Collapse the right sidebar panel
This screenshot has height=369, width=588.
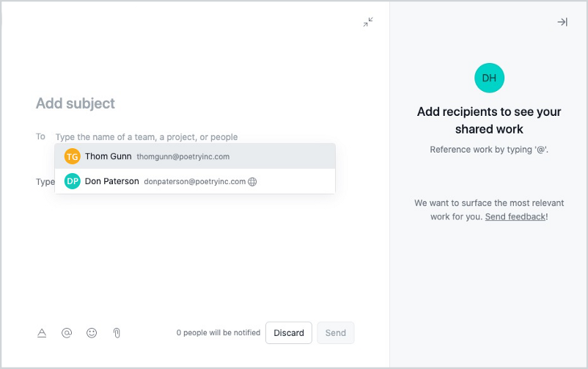coord(562,22)
